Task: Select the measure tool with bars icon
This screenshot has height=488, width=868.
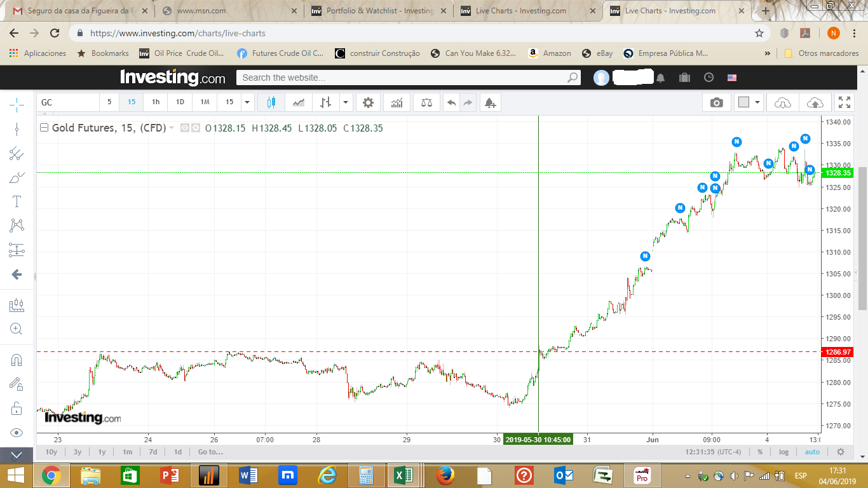Action: tap(17, 306)
